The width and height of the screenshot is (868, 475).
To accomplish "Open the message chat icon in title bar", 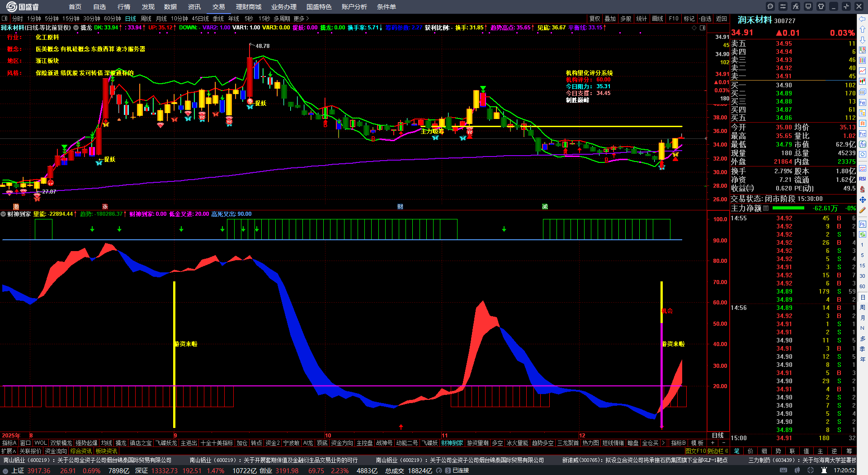I will pos(770,6).
